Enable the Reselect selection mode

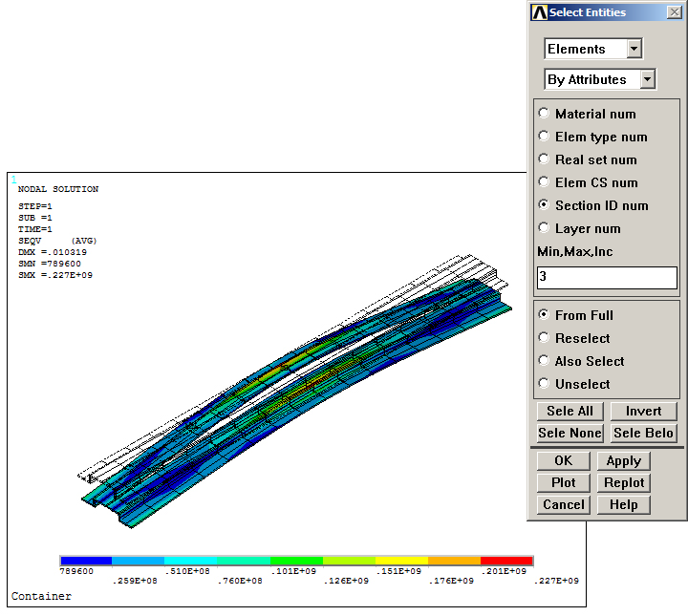click(545, 338)
